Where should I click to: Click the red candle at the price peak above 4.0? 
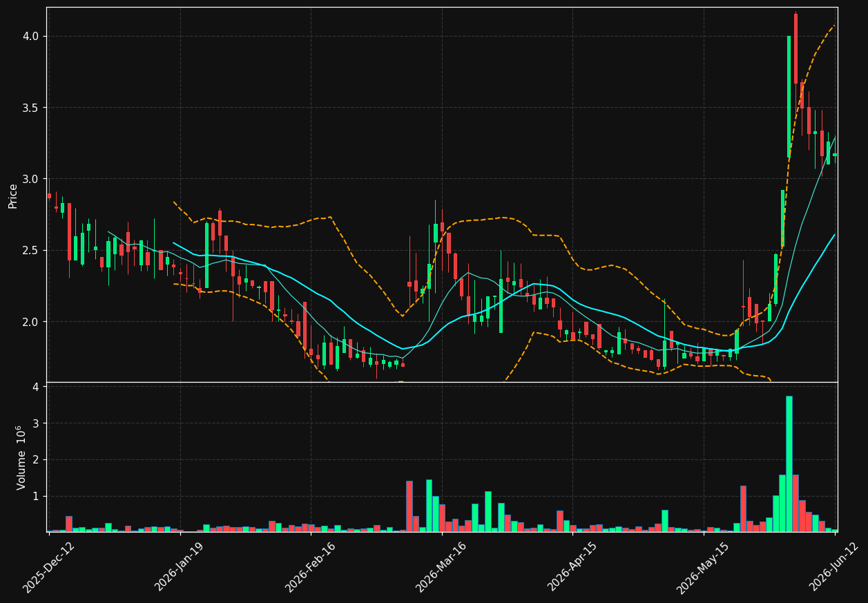(795, 48)
